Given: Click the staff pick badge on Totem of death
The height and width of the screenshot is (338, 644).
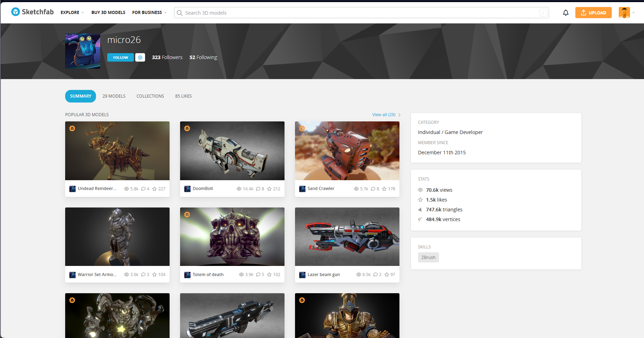Looking at the screenshot, I should point(187,214).
